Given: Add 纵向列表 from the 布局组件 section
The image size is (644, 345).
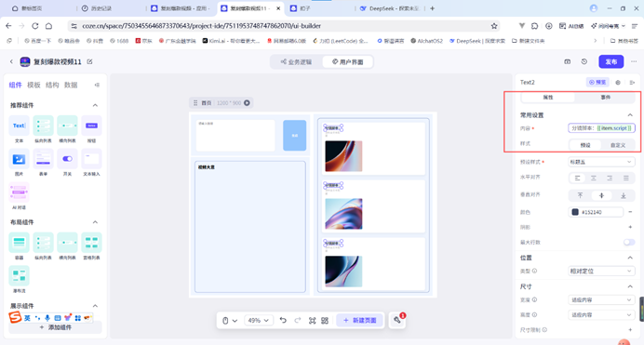Looking at the screenshot, I should point(43,243).
